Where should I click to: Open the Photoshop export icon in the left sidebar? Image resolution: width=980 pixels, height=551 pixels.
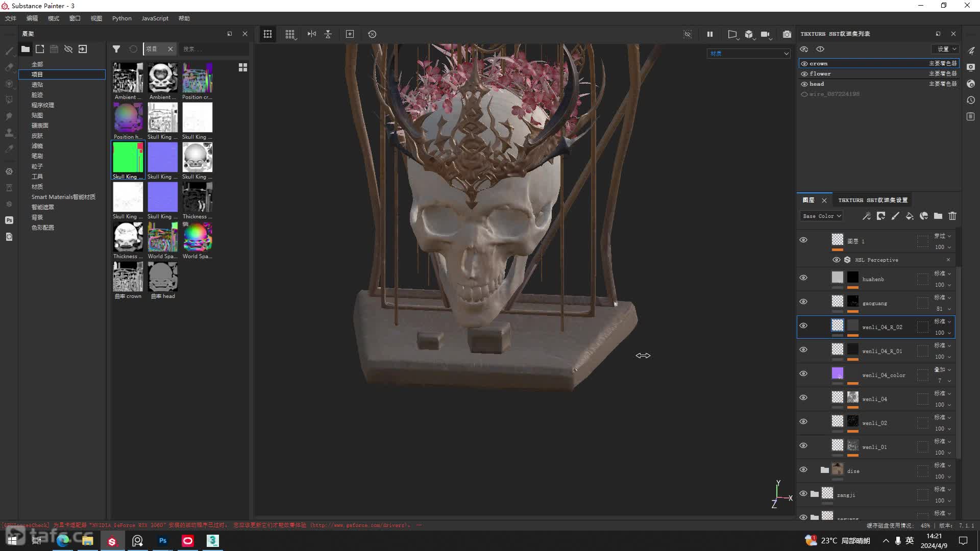(x=9, y=220)
